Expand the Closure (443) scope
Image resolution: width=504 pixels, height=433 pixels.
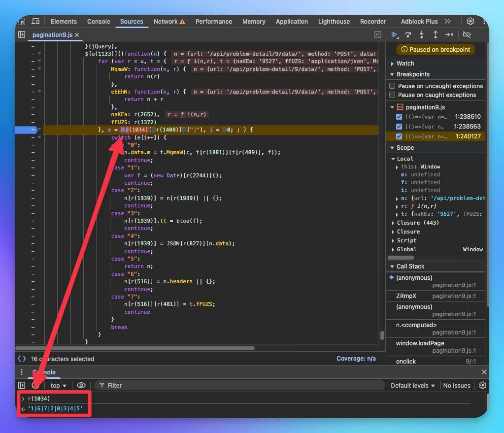[x=393, y=223]
